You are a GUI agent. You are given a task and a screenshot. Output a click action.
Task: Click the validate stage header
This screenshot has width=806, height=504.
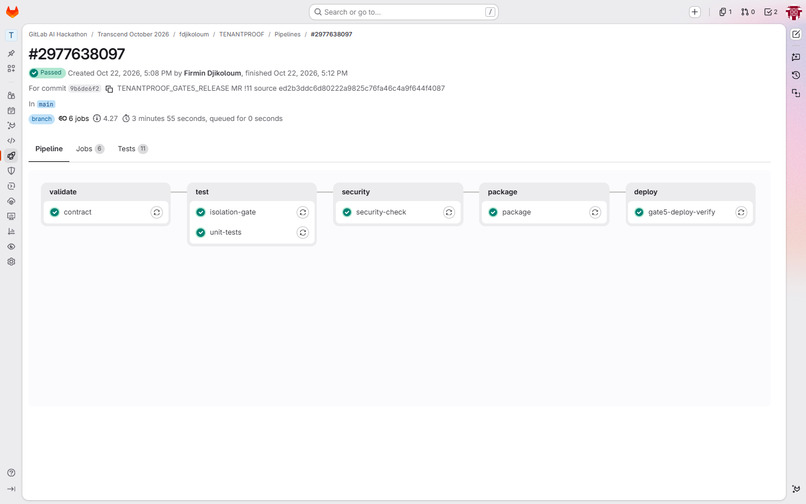[x=63, y=192]
